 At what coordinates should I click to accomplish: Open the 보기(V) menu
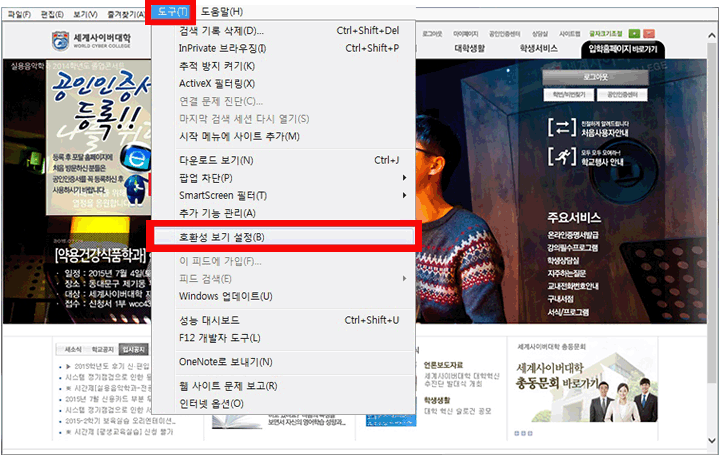(x=85, y=15)
